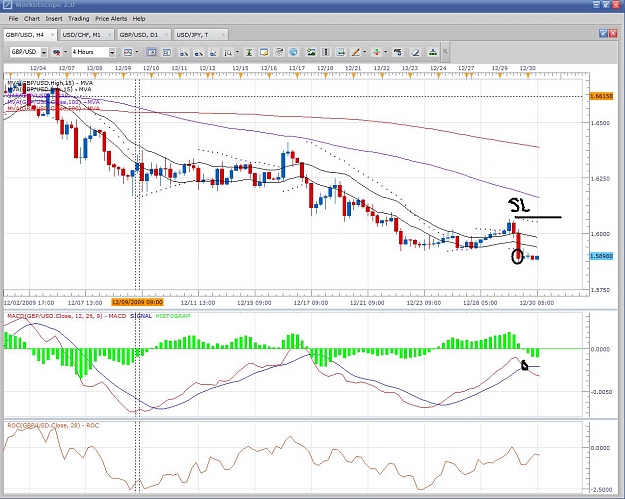Click the 12/30 05:00 time axis label

[x=537, y=303]
